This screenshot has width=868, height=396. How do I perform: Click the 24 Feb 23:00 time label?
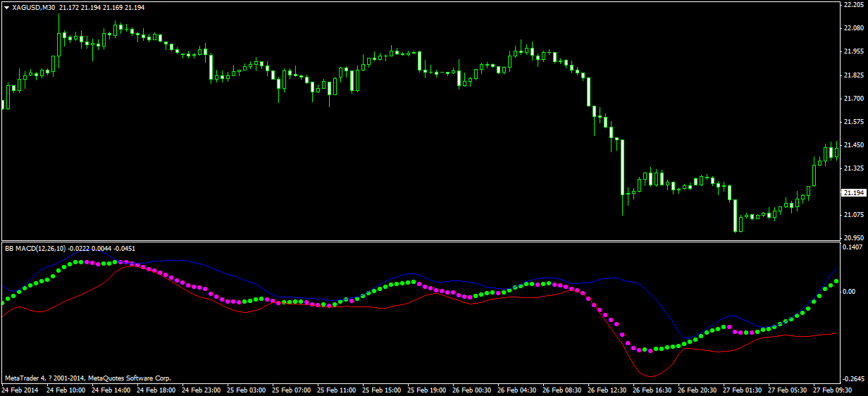coord(201,390)
